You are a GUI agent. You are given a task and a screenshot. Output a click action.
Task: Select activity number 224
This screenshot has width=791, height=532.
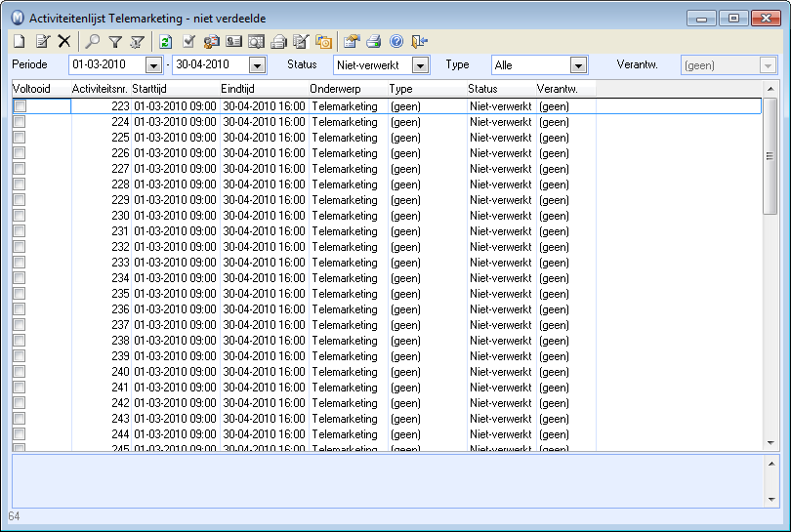coord(120,122)
